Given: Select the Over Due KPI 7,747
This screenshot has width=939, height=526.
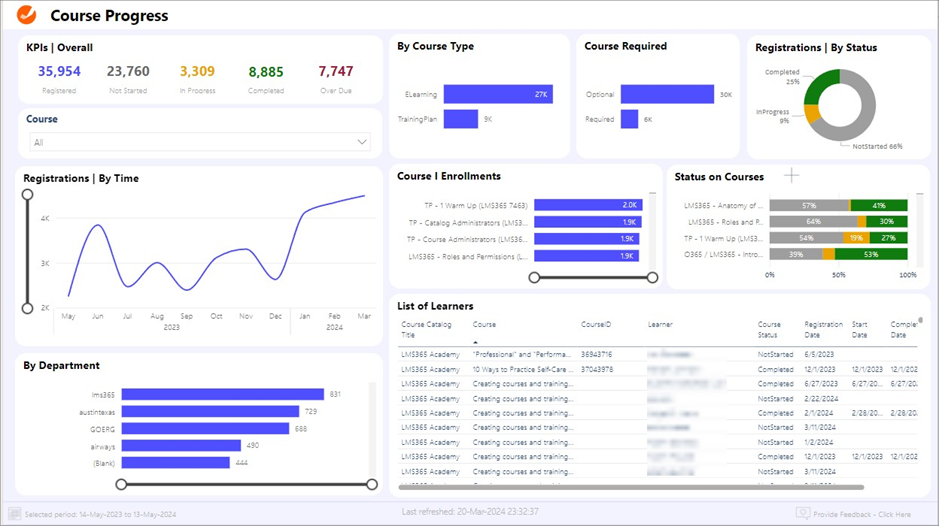Looking at the screenshot, I should point(336,71).
